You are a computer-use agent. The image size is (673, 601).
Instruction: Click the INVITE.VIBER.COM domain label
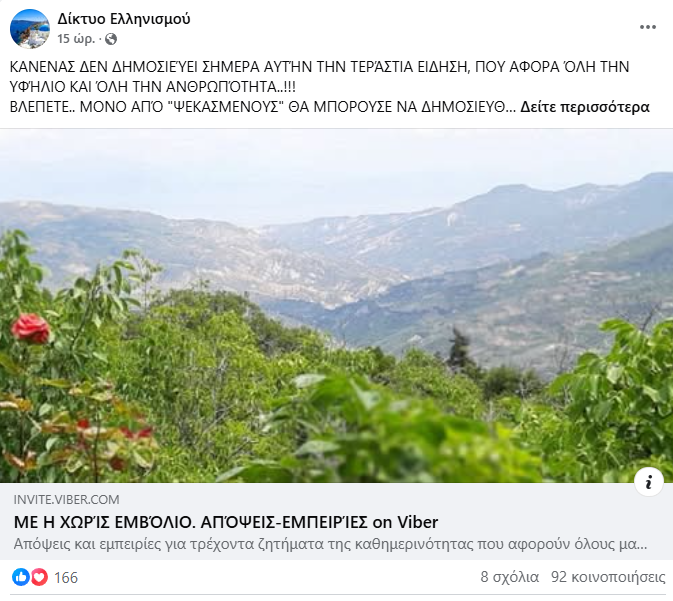point(67,500)
